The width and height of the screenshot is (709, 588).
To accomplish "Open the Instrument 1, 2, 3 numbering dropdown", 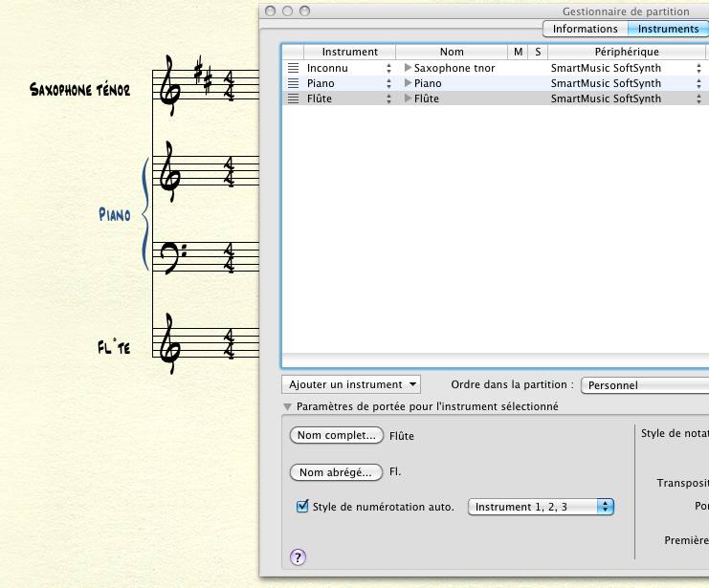I will 541,507.
